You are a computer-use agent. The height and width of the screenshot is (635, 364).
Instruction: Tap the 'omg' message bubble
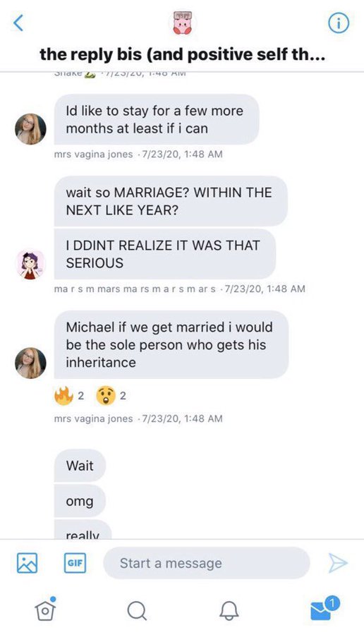point(80,501)
